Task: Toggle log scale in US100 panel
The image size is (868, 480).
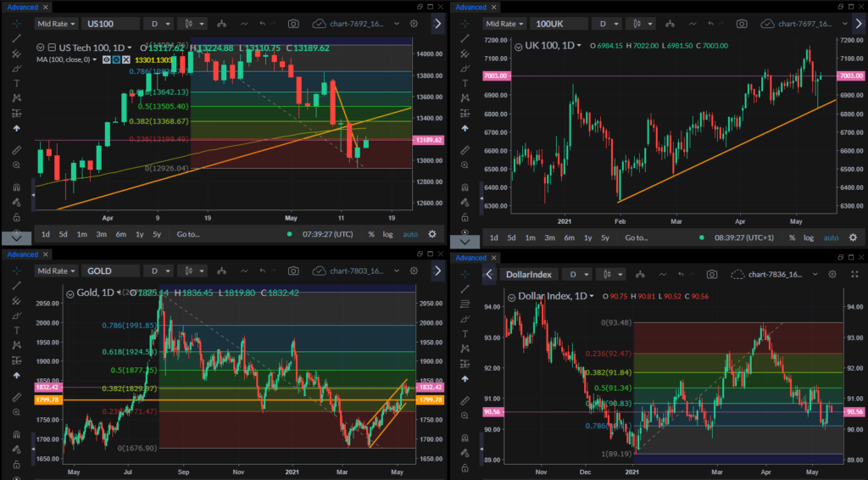Action: (x=387, y=234)
